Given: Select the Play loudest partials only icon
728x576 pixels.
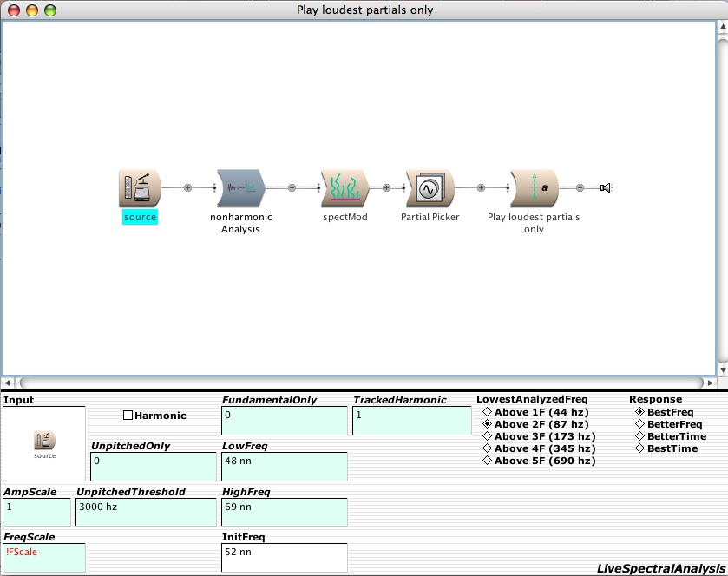Looking at the screenshot, I should click(534, 188).
